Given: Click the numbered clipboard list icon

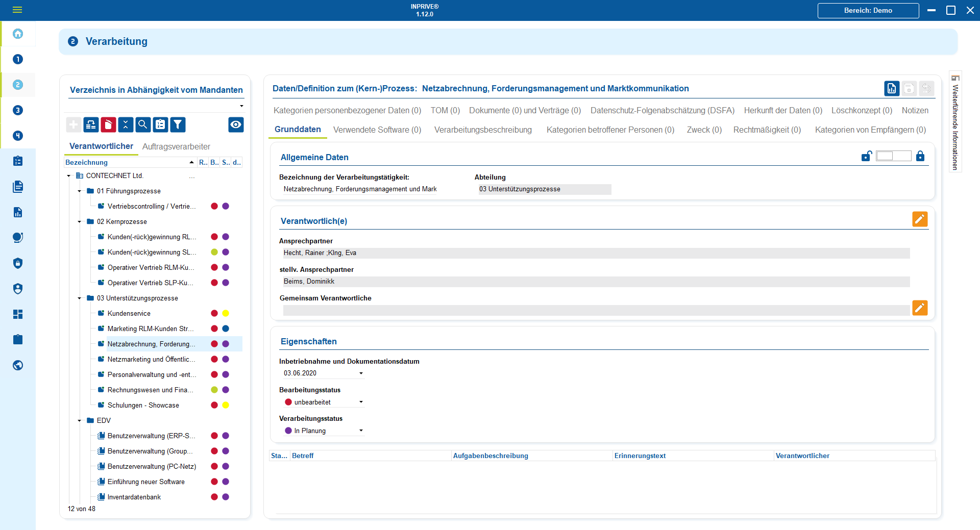Looking at the screenshot, I should 160,124.
